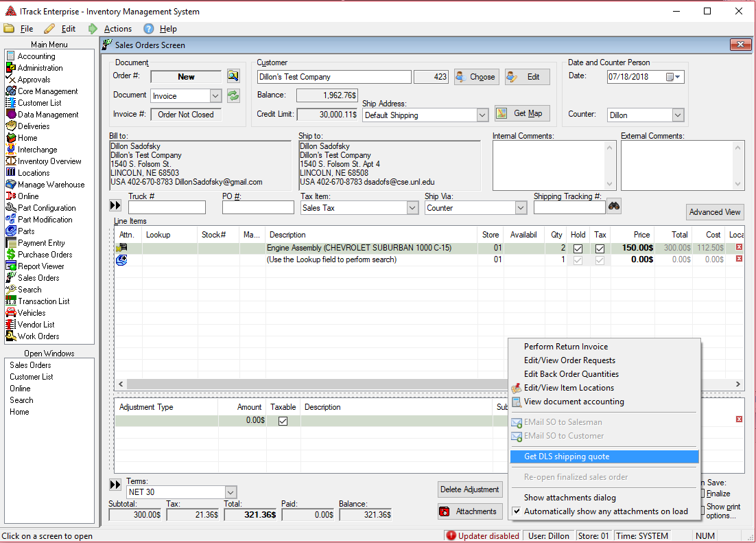Uncheck the adjustment Taxable checkbox
Viewport: 756px width, 543px height.
coord(283,421)
